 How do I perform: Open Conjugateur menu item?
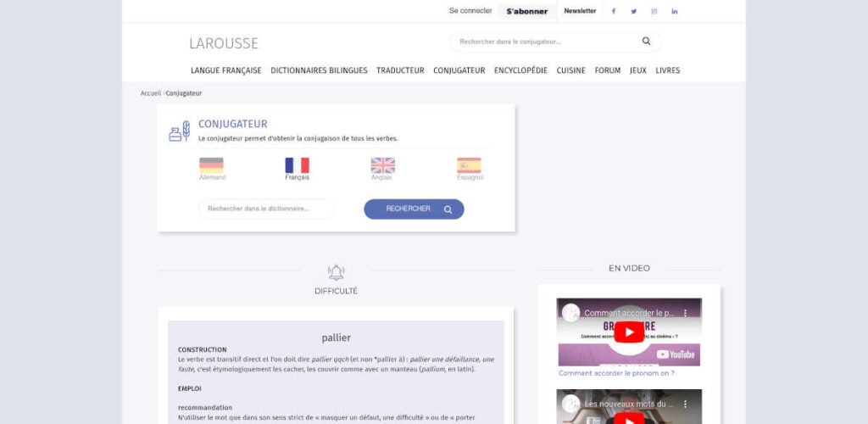(459, 70)
